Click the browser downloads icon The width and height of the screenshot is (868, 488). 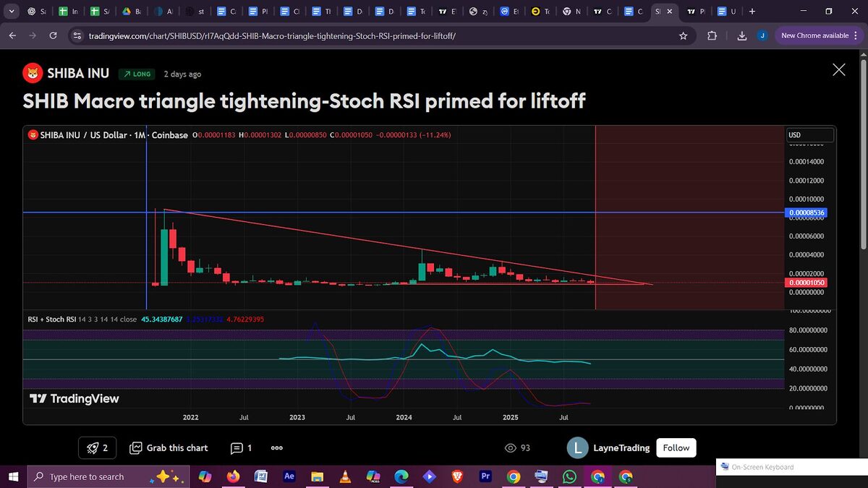741,35
